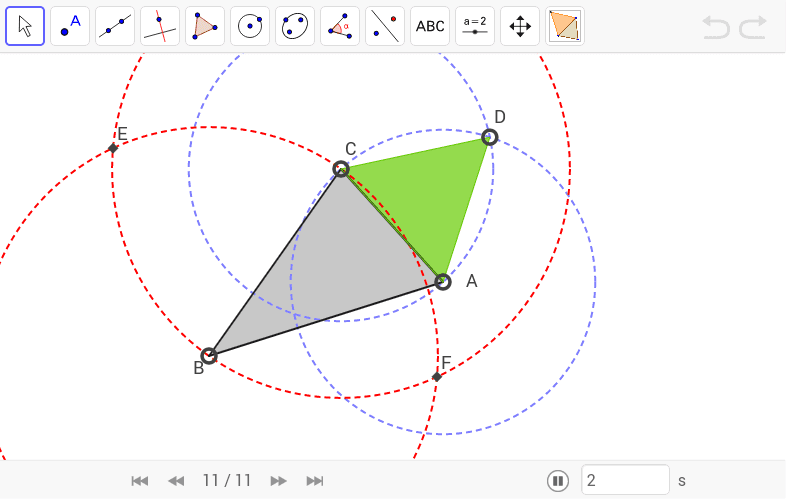
Task: Pause the construction playback
Action: tap(558, 481)
